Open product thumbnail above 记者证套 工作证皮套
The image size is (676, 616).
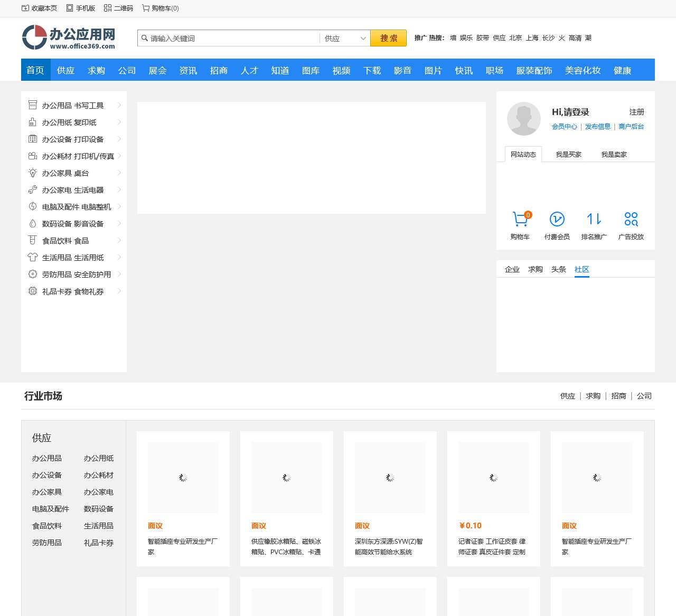[494, 477]
